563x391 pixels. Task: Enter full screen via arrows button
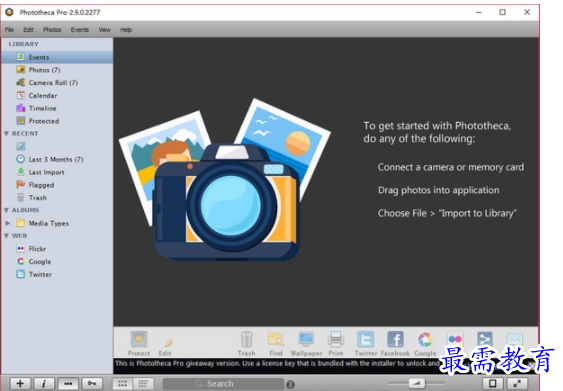pyautogui.click(x=517, y=383)
